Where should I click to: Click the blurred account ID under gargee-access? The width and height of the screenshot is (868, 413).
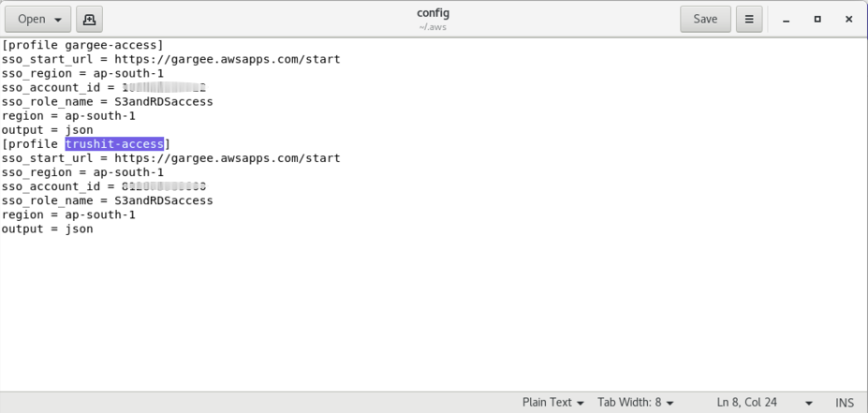coord(164,87)
